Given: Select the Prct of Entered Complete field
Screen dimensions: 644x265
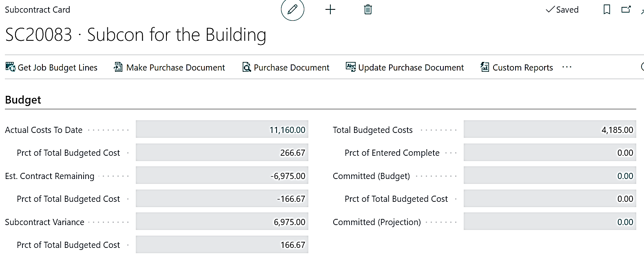Looking at the screenshot, I should (549, 153).
